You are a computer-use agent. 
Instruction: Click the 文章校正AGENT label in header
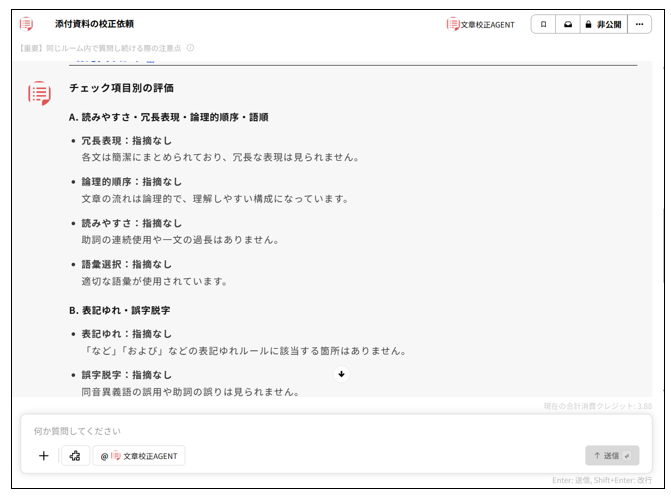480,24
